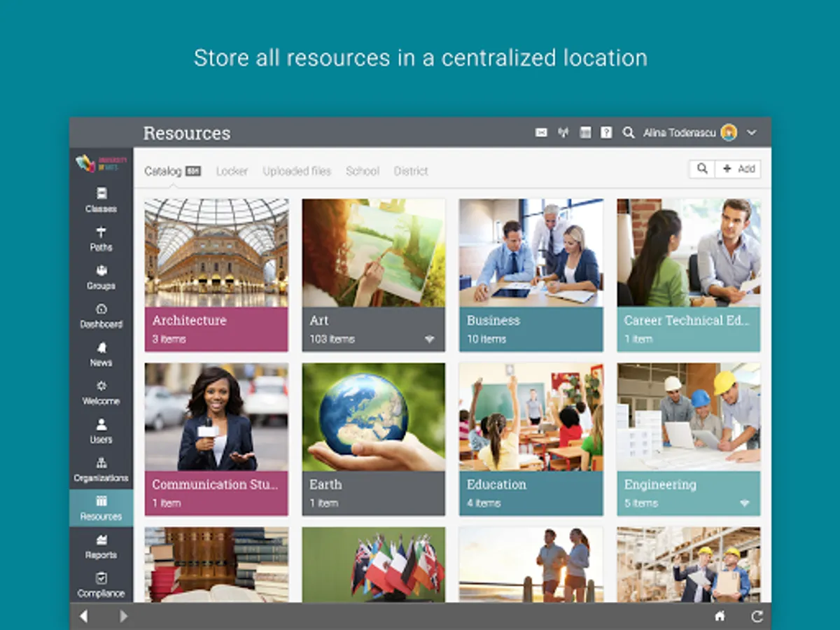Open the Architecture category title
840x630 pixels.
pyautogui.click(x=190, y=321)
